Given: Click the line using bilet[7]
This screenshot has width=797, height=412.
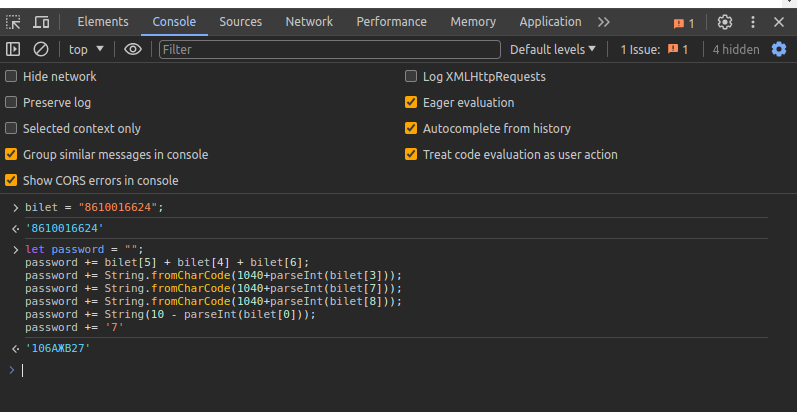Looking at the screenshot, I should pos(213,289).
